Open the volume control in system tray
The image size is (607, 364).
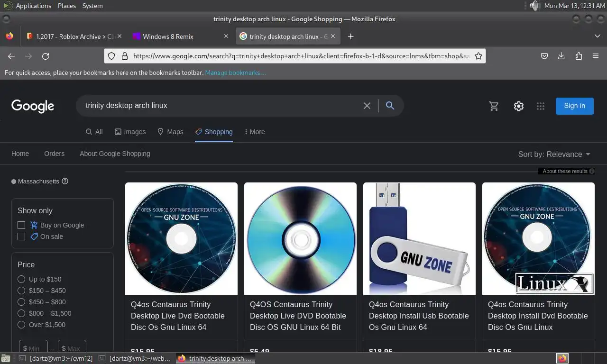[x=534, y=6]
